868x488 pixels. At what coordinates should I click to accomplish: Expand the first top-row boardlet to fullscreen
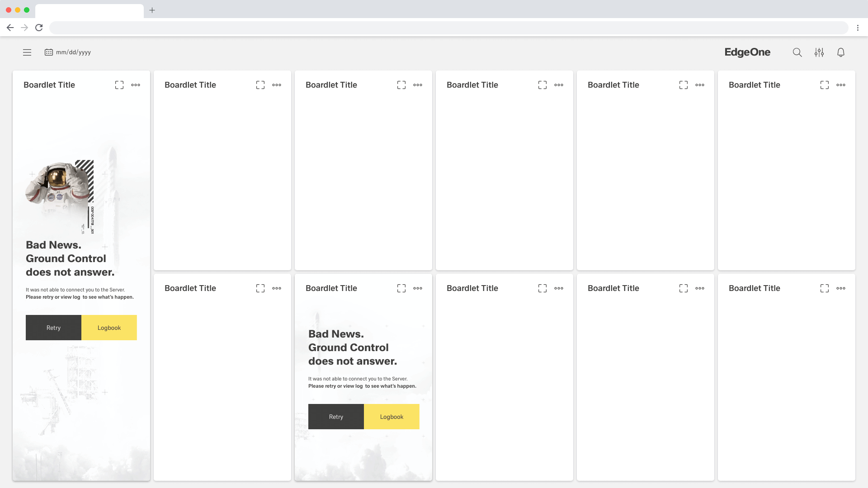119,85
